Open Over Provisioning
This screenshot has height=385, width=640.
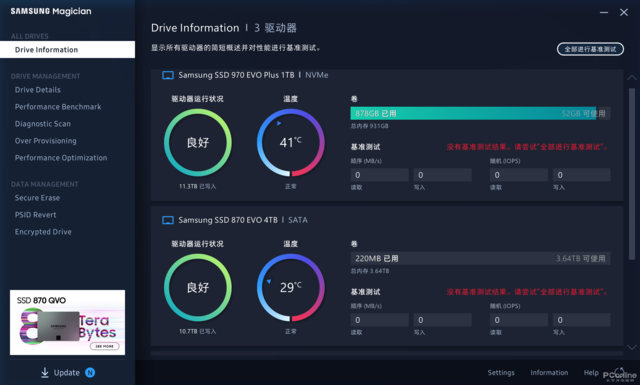click(45, 141)
